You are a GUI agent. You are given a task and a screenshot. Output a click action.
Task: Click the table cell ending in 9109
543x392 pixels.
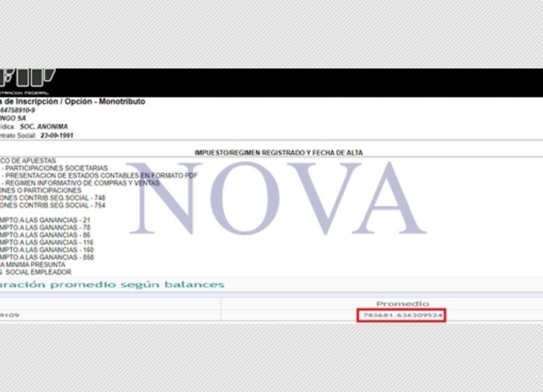point(12,315)
